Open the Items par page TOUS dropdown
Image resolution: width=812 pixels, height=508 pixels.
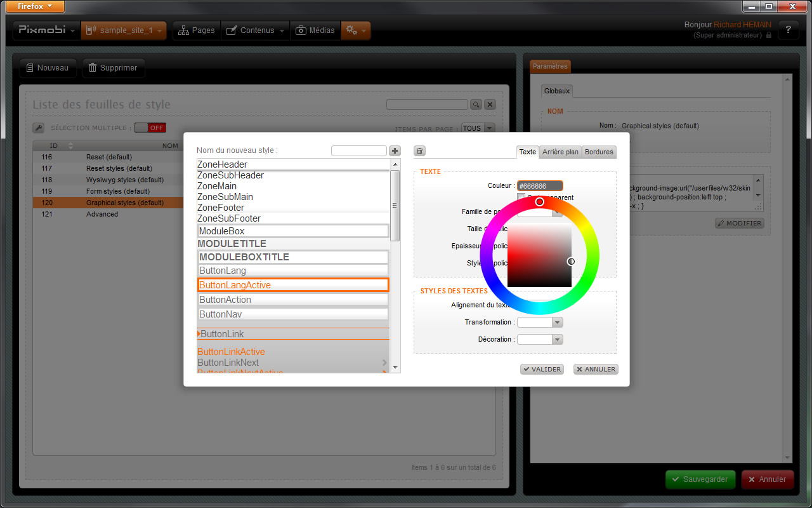[478, 128]
